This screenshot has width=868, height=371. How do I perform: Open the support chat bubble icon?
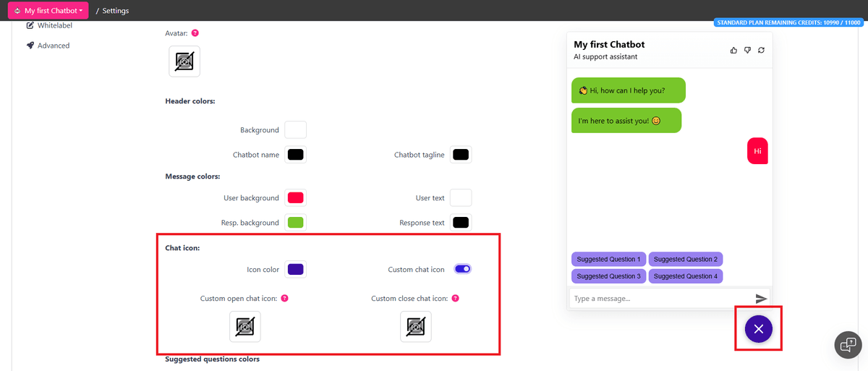pyautogui.click(x=848, y=345)
